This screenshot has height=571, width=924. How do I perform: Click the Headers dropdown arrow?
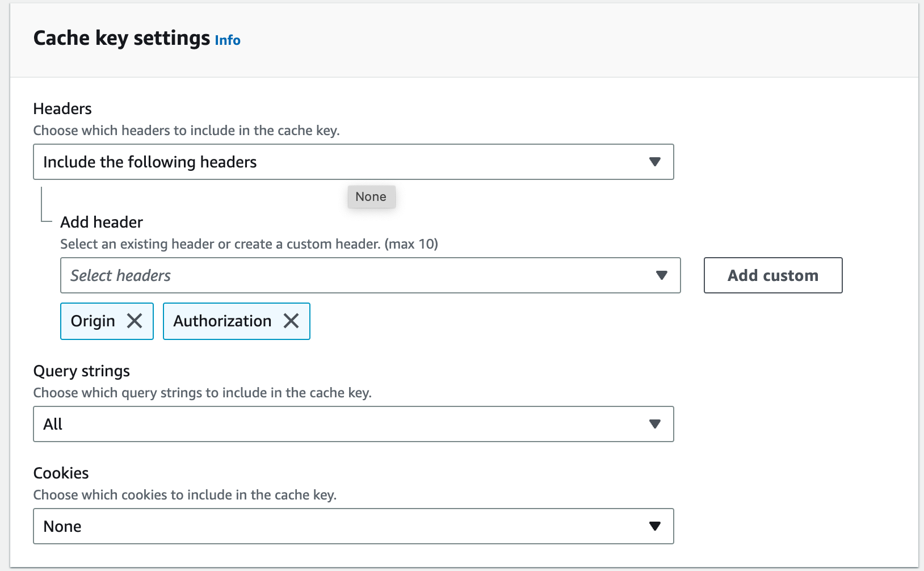655,162
